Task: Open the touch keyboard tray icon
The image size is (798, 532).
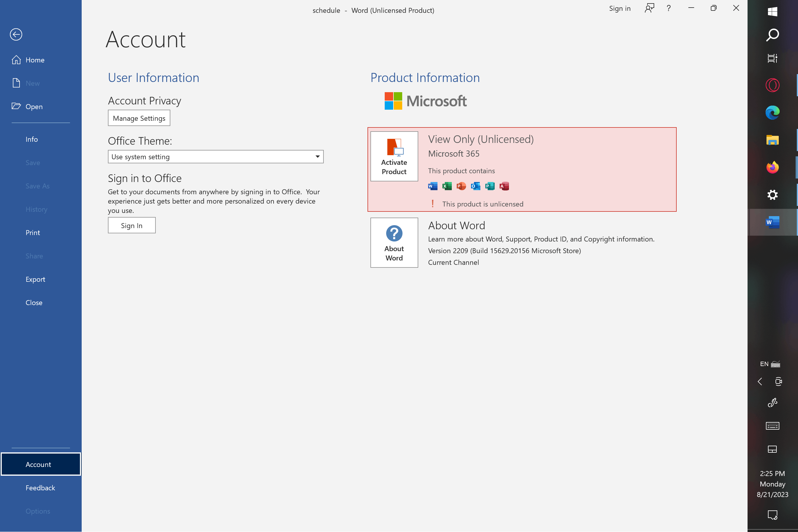Action: 772,426
